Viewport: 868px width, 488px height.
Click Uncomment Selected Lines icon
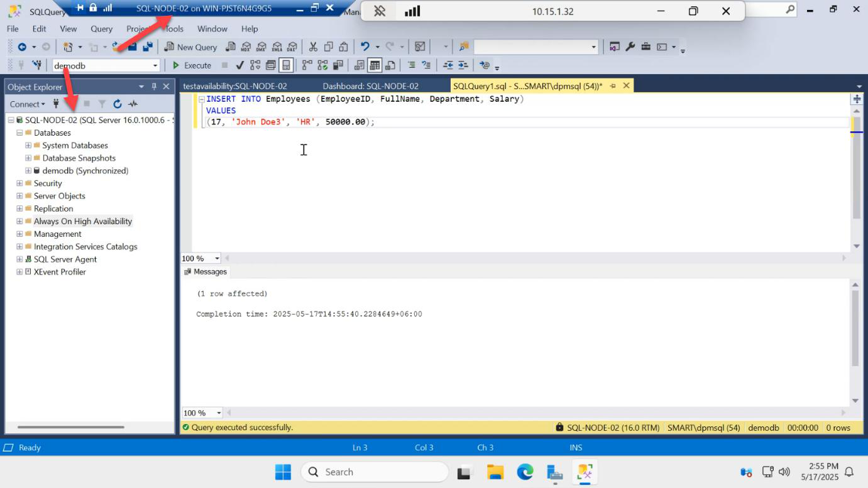tap(426, 65)
